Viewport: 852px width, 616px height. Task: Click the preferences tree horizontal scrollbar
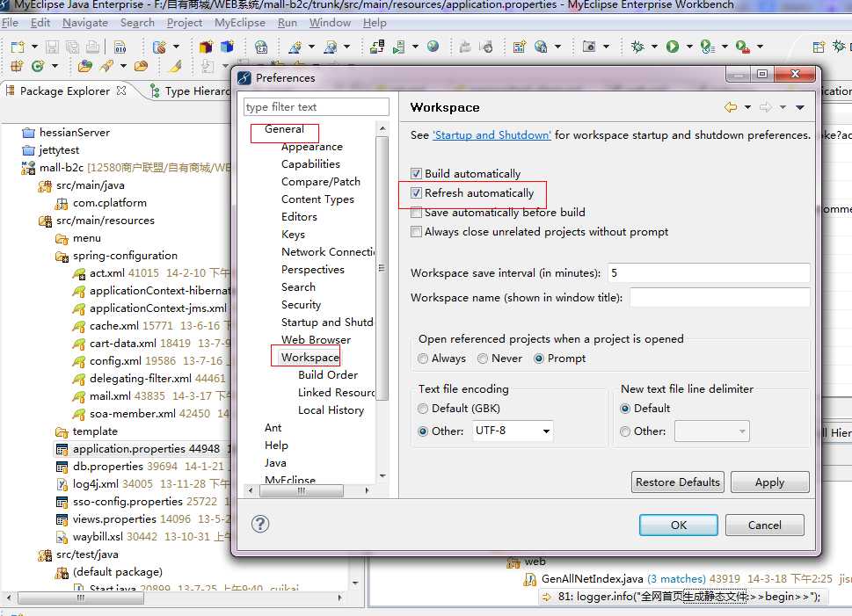point(302,490)
